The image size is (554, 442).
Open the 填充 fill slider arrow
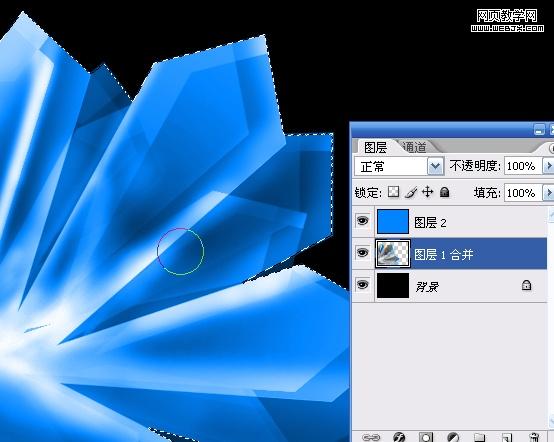tap(548, 193)
